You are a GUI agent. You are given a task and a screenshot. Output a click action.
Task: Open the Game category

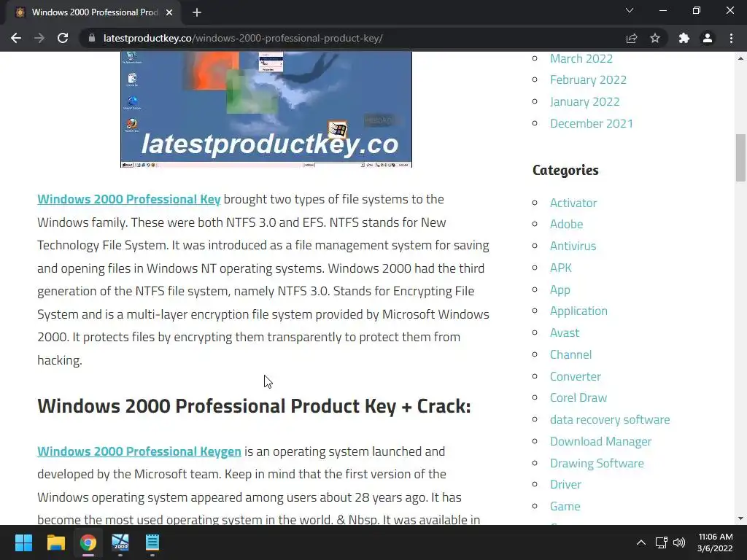pyautogui.click(x=565, y=506)
